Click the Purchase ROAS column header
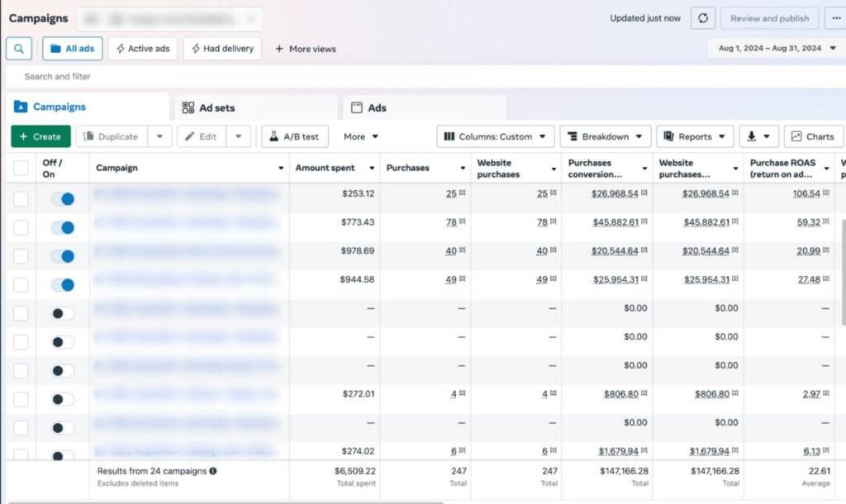846x504 pixels. click(782, 169)
